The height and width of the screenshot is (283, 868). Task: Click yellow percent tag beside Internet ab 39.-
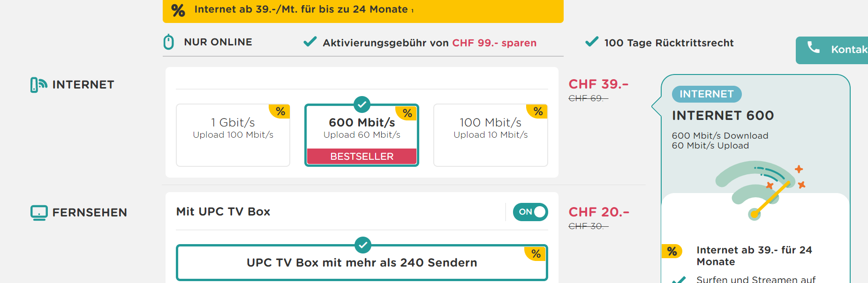pos(672,252)
